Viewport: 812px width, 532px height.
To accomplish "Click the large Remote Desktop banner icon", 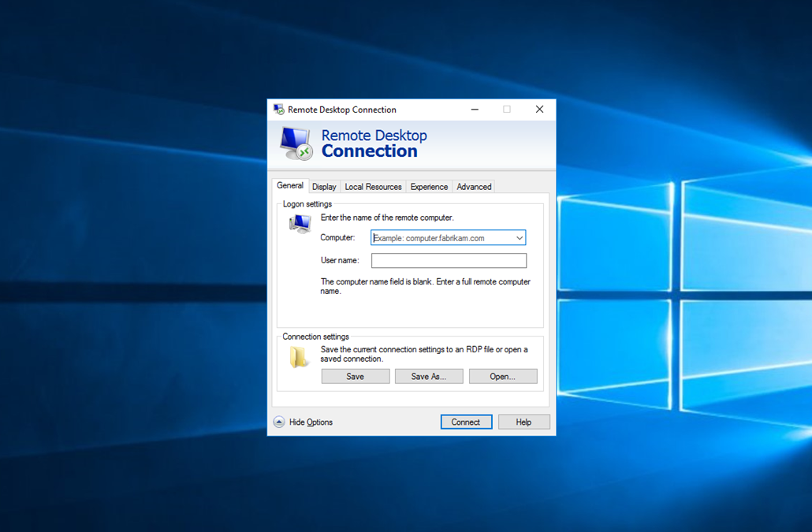I will click(x=296, y=143).
